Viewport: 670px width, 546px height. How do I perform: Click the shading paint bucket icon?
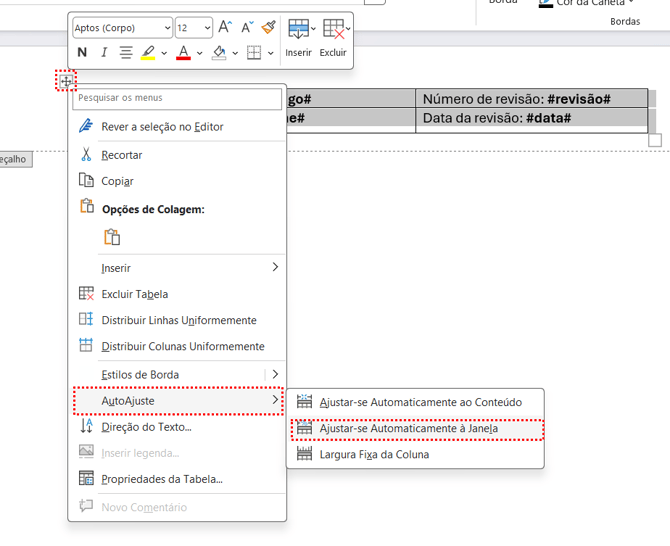(x=219, y=53)
